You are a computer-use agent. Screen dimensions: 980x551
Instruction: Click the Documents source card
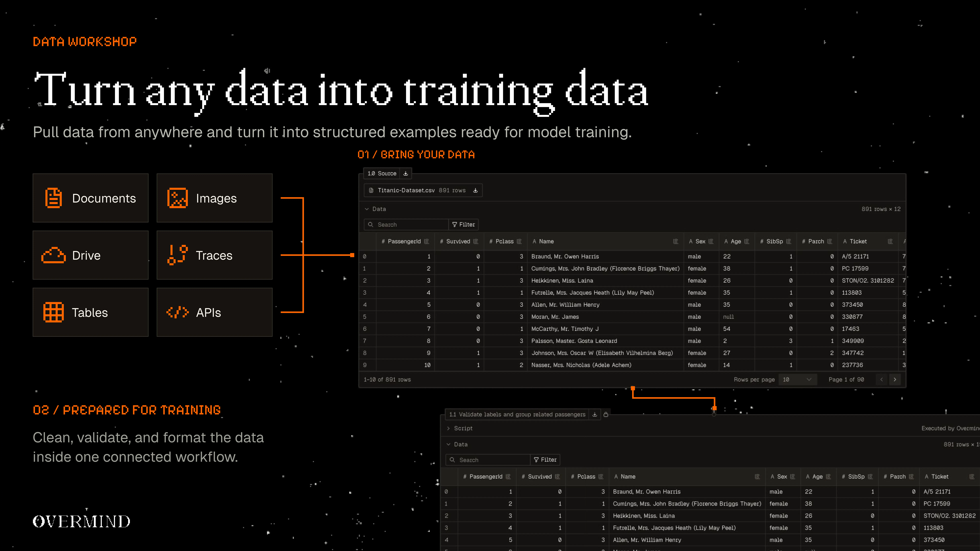(x=91, y=198)
